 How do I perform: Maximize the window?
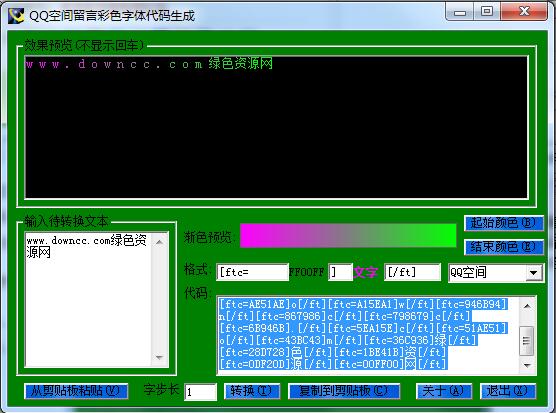click(x=487, y=12)
